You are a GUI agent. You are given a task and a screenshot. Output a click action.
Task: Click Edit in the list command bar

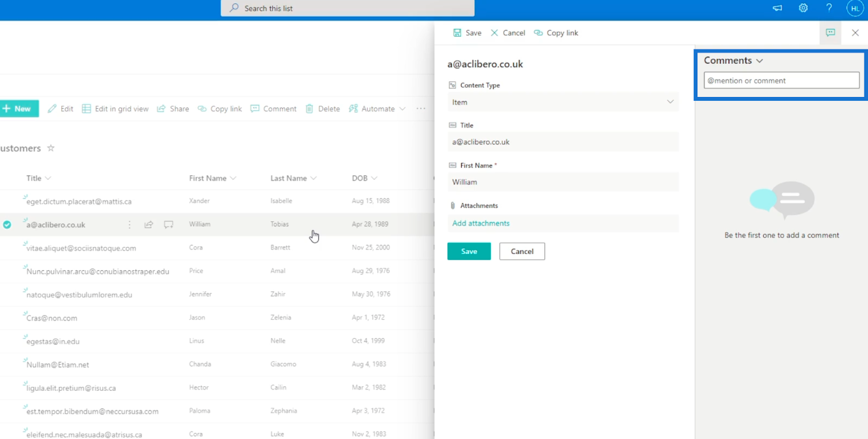click(61, 109)
